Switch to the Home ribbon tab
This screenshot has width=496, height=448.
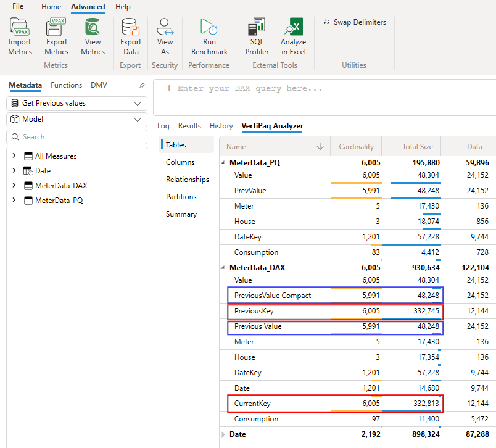[x=51, y=7]
